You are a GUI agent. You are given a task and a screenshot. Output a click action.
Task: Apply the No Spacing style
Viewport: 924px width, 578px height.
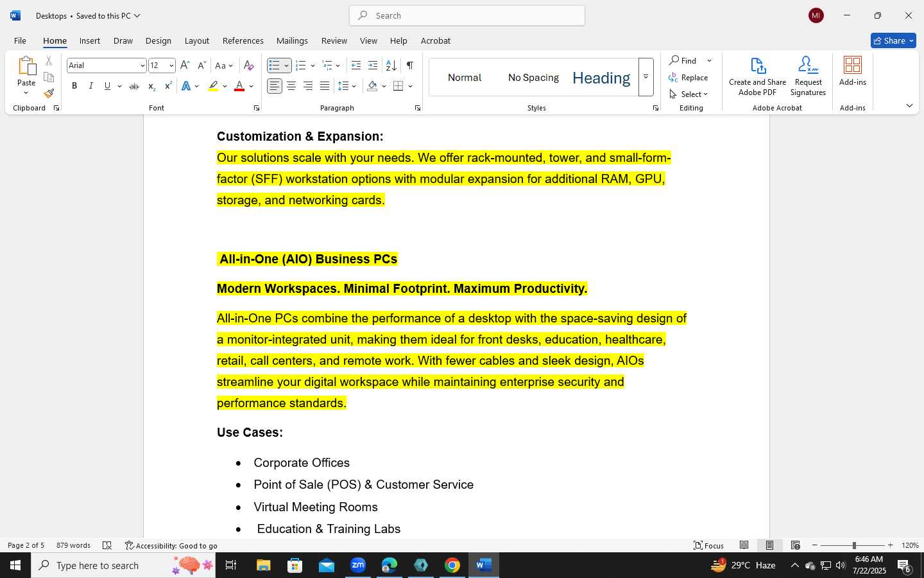click(533, 78)
